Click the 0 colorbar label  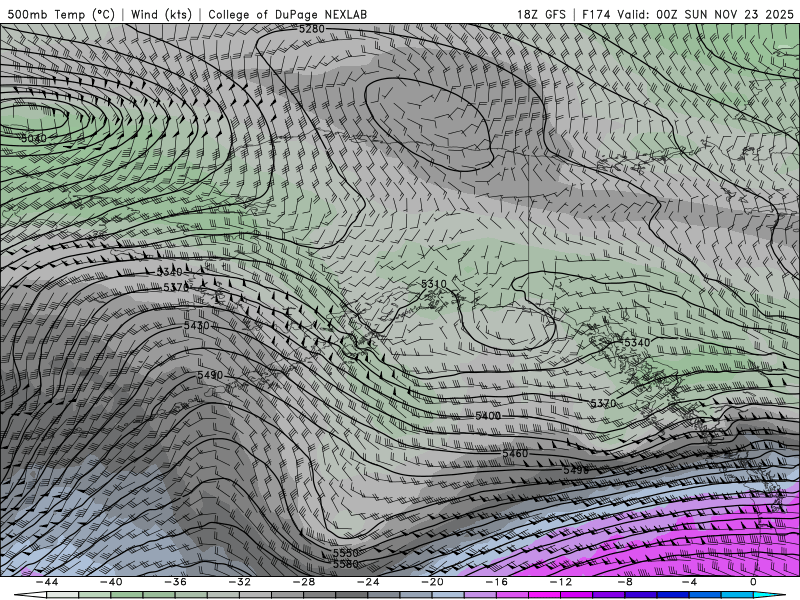(x=754, y=582)
